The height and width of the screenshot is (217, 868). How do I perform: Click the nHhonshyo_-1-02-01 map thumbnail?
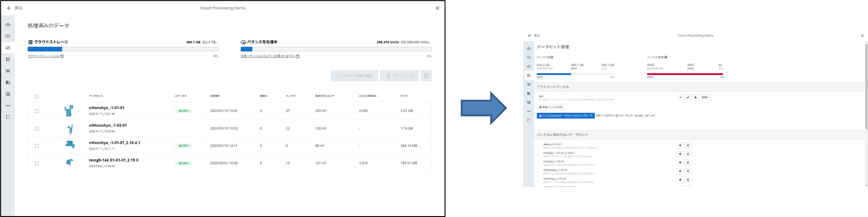69,128
